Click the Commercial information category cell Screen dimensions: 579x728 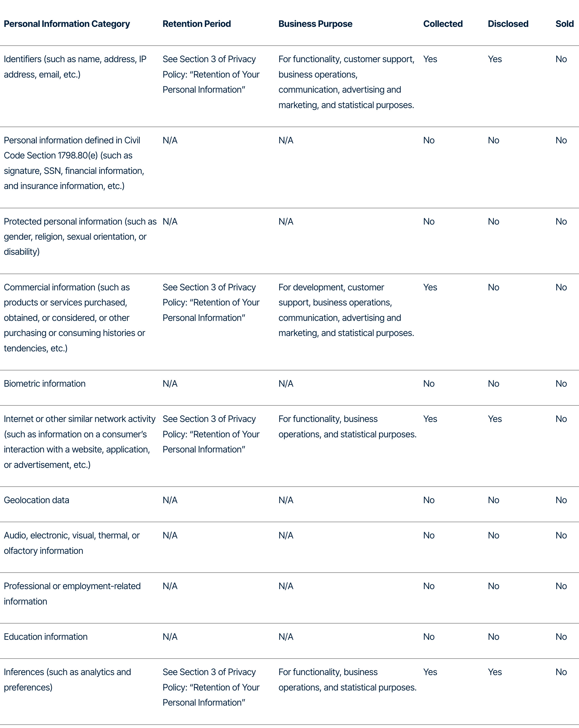coord(74,318)
